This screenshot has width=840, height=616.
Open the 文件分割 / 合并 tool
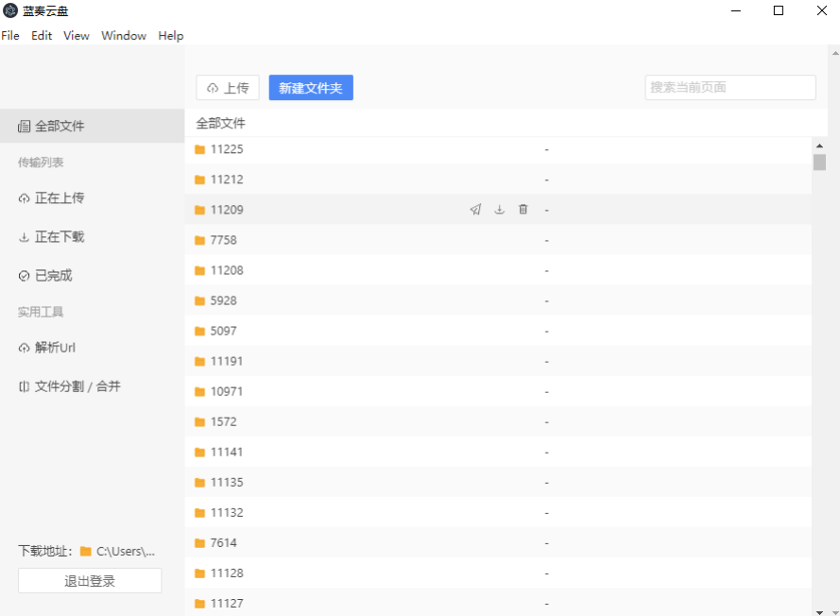[71, 385]
